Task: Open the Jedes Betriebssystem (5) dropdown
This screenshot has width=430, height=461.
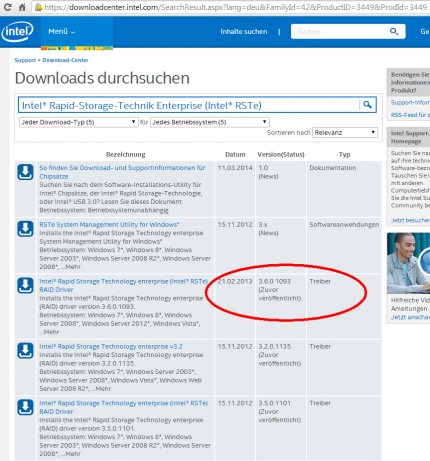Action: pyautogui.click(x=210, y=122)
